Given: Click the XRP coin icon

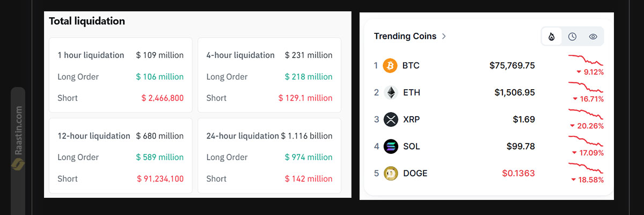Looking at the screenshot, I should [390, 119].
